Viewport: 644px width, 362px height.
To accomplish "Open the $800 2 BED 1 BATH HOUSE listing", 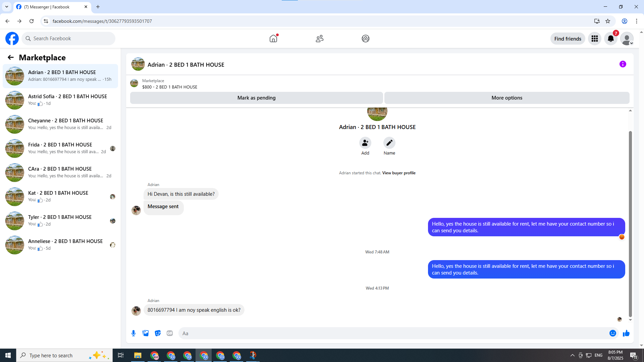I will 170,87.
